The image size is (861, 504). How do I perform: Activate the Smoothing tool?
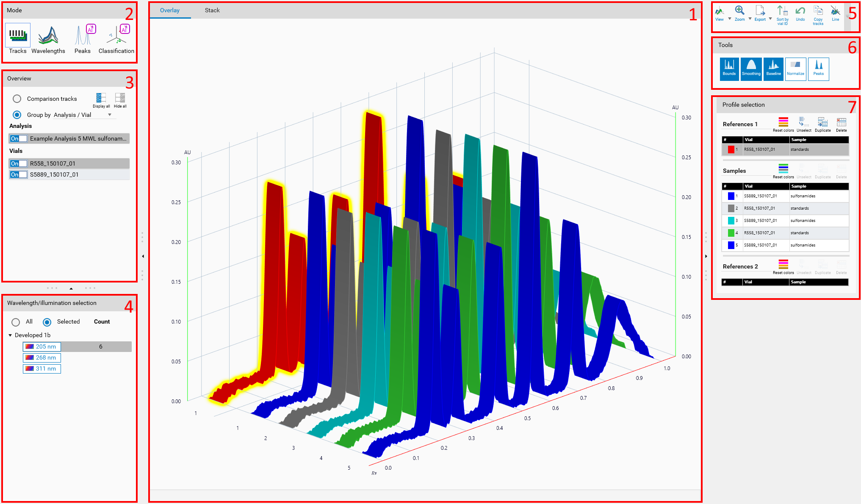coord(751,68)
